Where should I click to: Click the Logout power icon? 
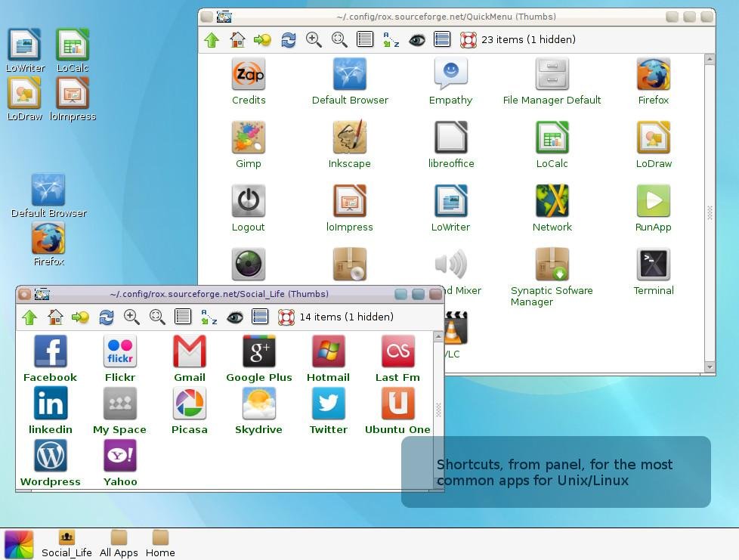pos(249,201)
